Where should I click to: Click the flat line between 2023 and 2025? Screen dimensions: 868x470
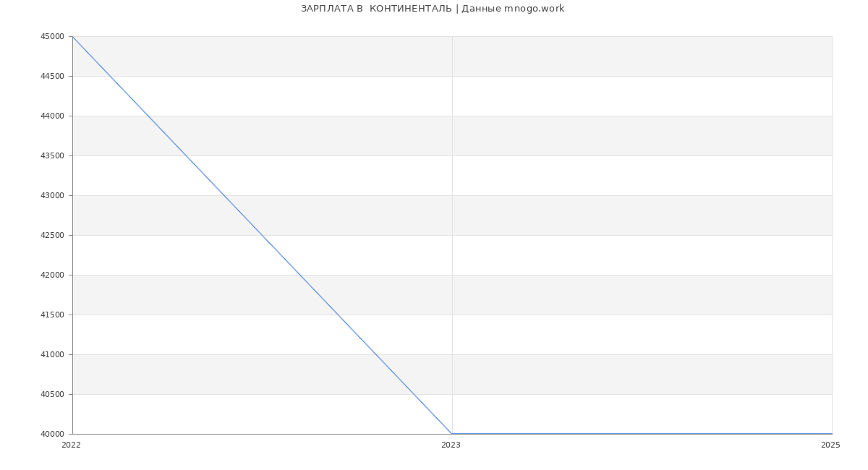tap(642, 434)
